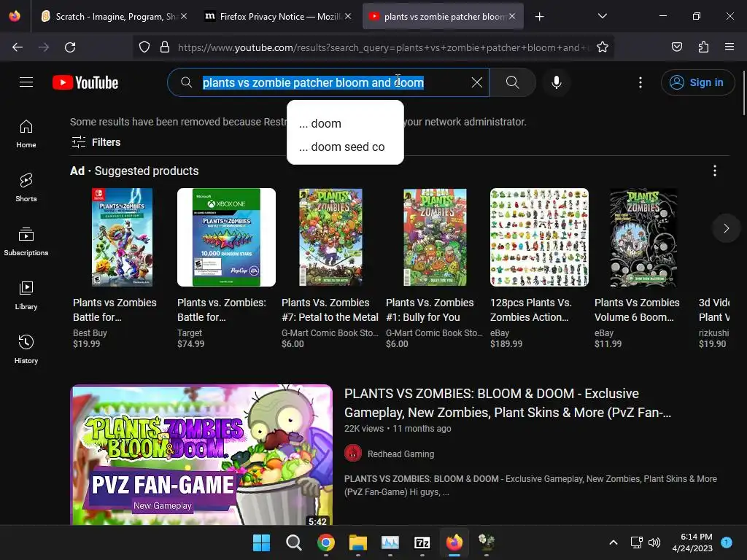Open the Bully for You comic product
747x560 pixels.
pyautogui.click(x=435, y=269)
